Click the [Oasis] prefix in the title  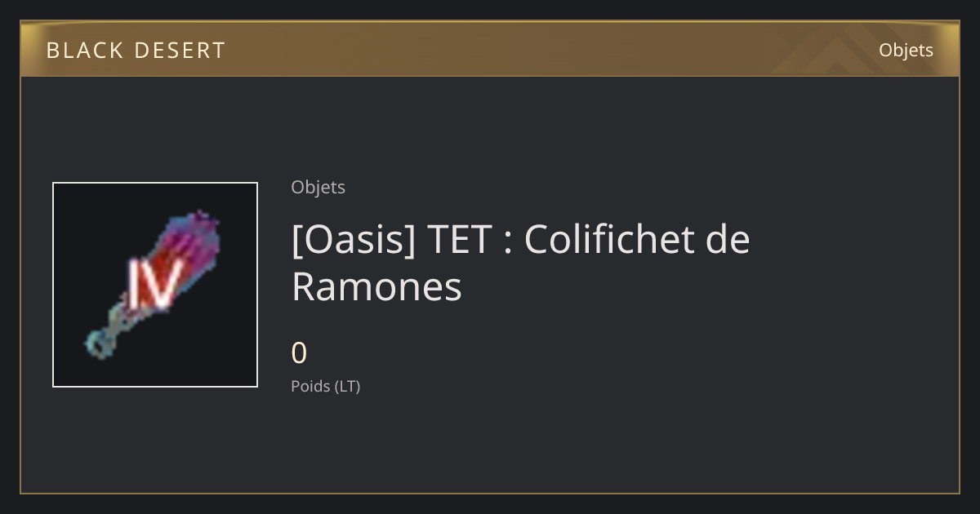[354, 239]
